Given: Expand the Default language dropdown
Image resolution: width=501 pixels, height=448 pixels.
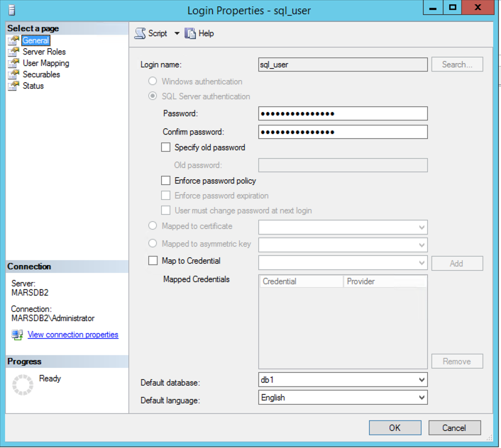Looking at the screenshot, I should [422, 398].
